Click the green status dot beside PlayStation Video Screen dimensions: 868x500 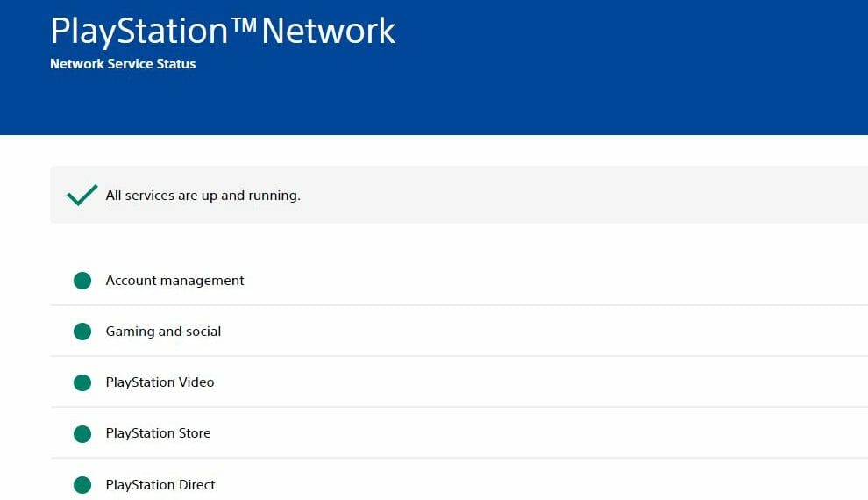point(82,382)
